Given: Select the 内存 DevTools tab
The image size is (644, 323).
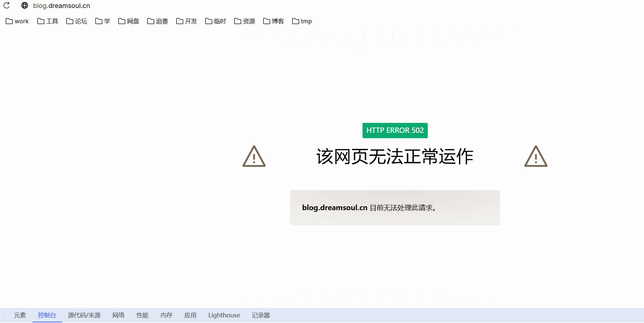Looking at the screenshot, I should [167, 315].
